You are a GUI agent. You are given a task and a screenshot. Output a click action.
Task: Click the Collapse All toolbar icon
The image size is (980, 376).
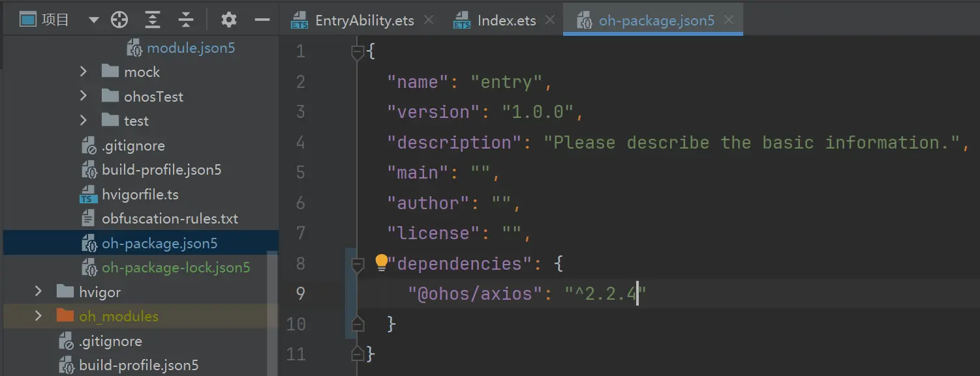coord(186,20)
